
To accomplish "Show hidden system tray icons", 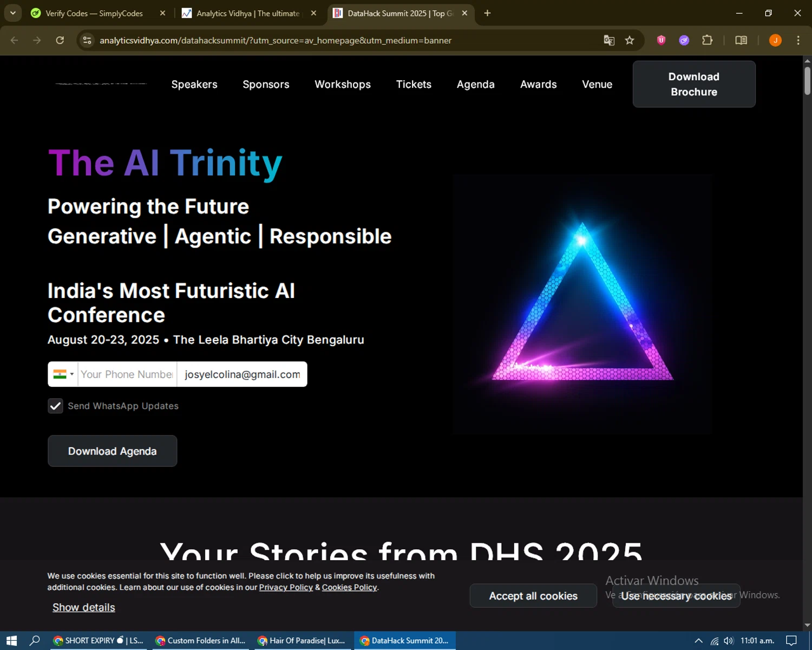I will click(x=698, y=641).
